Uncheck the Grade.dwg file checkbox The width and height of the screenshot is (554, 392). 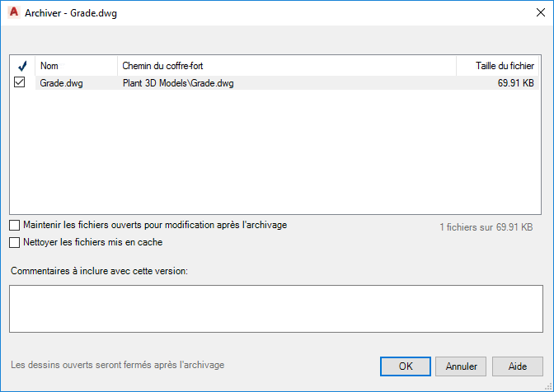21,82
